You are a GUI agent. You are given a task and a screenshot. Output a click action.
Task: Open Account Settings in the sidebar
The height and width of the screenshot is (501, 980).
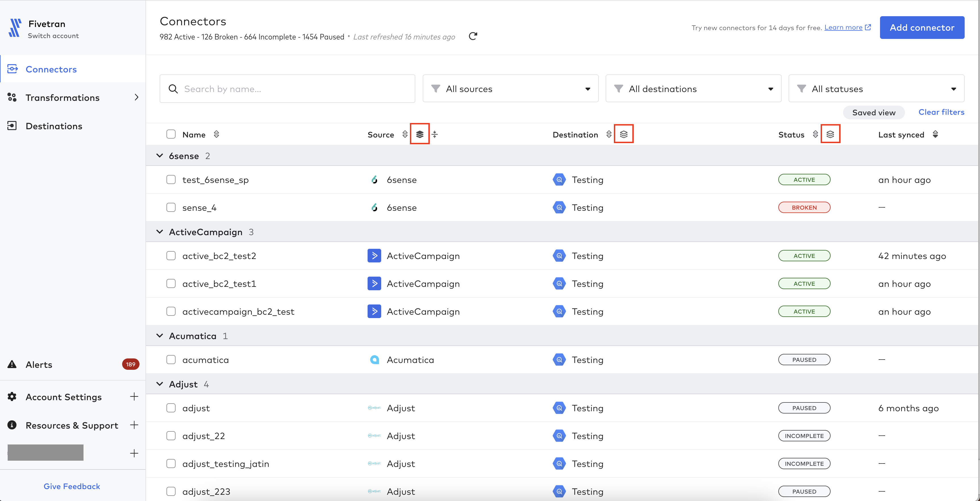point(73,397)
